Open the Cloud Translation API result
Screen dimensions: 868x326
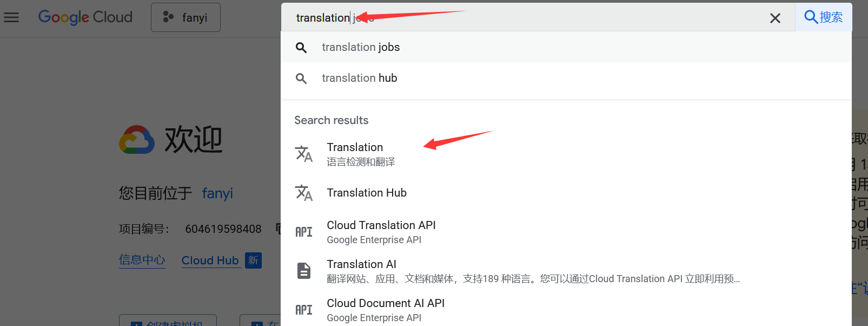click(566, 232)
